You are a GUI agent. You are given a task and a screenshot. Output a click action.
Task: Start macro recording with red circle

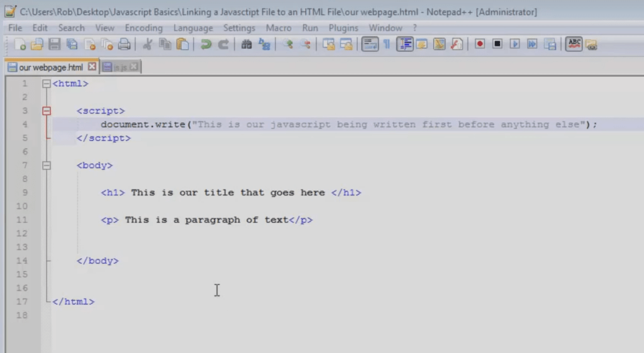point(480,44)
